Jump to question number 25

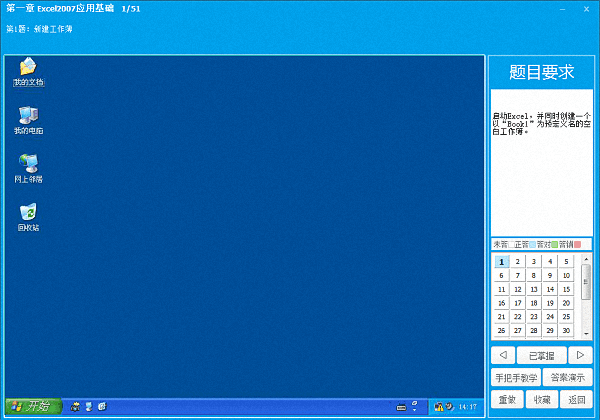click(566, 317)
